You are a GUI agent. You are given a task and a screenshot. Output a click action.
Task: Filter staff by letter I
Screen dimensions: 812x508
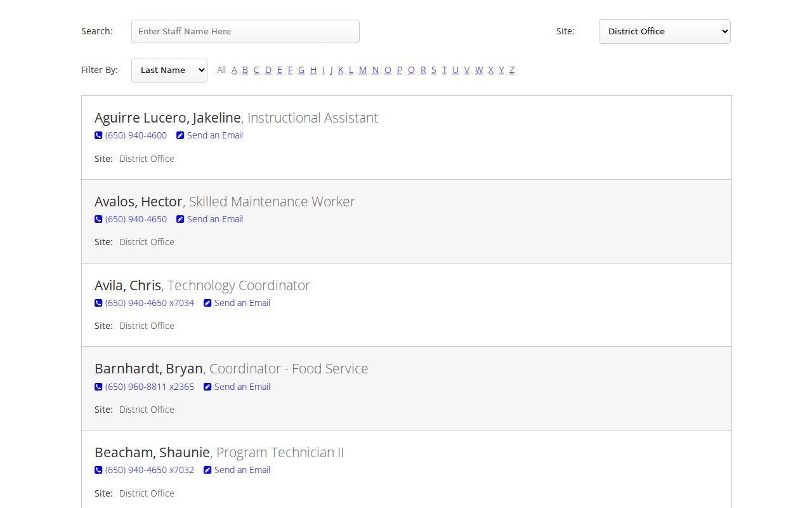click(323, 70)
